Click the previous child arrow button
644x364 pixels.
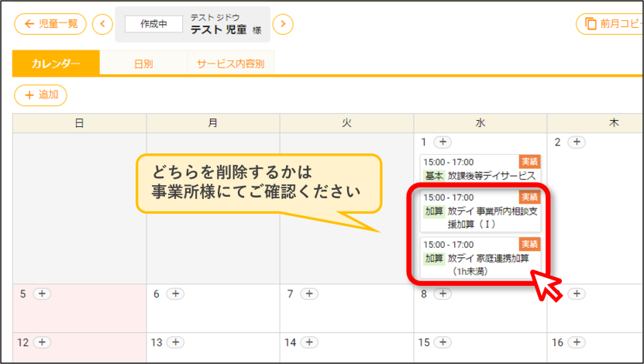pyautogui.click(x=102, y=24)
